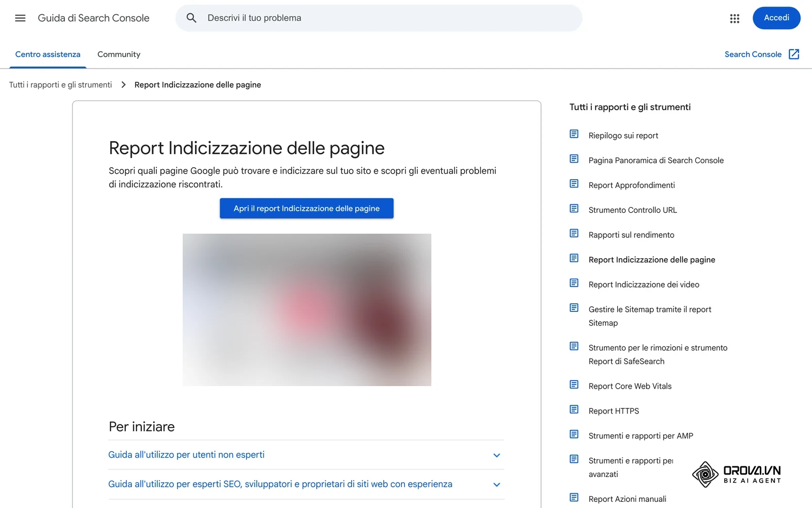Screen dimensions: 812x508
Task: Click document icon beside Report Indicizzazione delle pagine
Action: pos(574,259)
